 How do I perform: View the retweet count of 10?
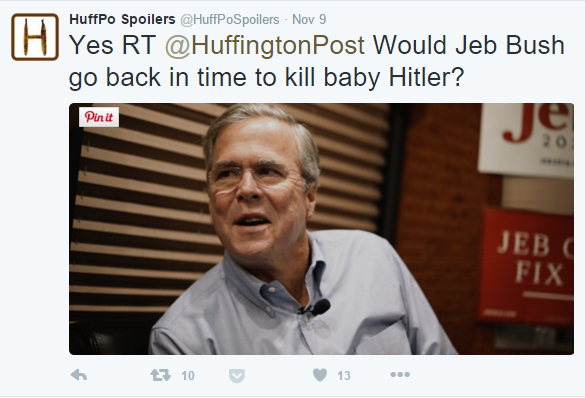188,376
